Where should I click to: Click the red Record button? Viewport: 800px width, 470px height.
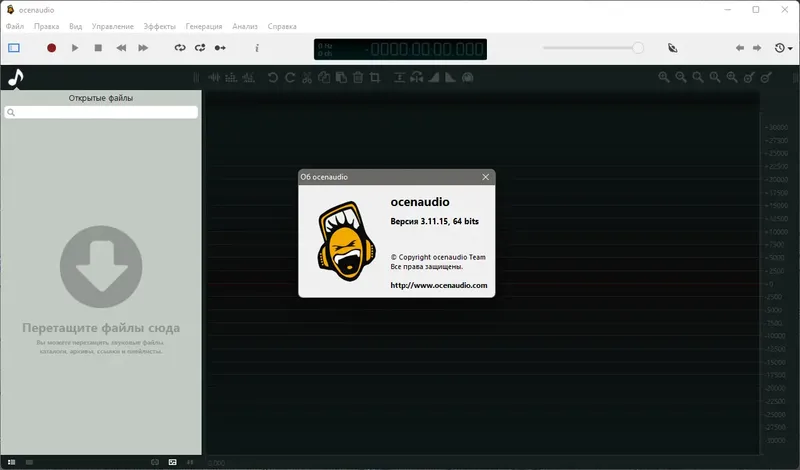pyautogui.click(x=52, y=48)
